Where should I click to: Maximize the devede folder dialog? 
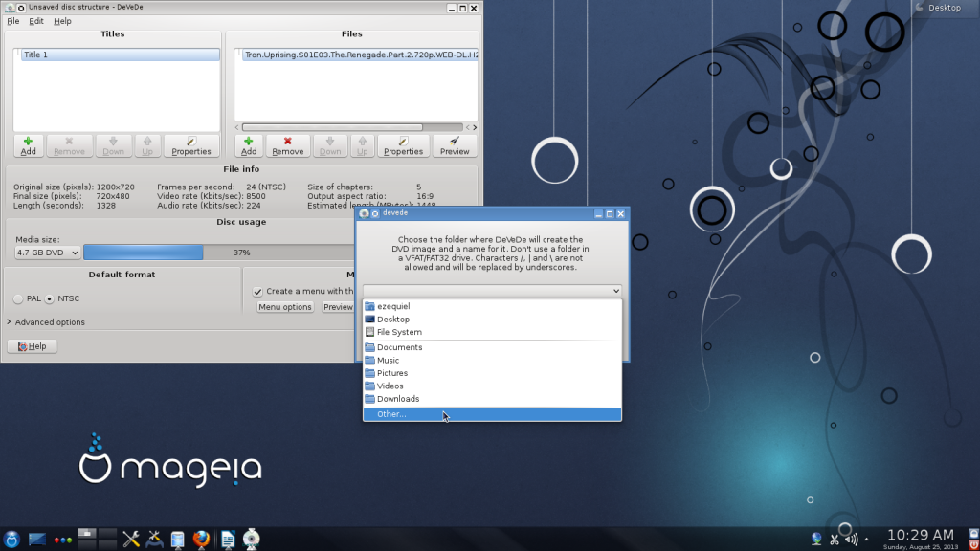(x=610, y=213)
